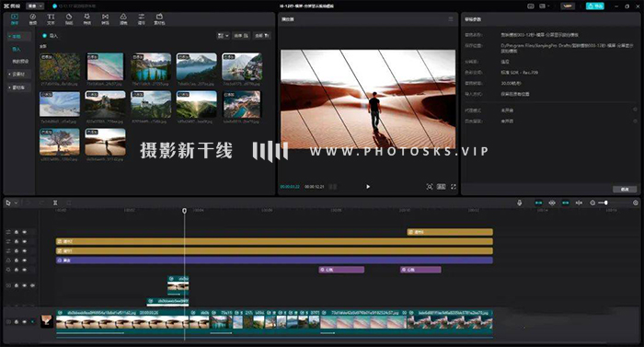Viewport: 644px width, 347px height.
Task: Switch to the Filters tab
Action: [123, 19]
